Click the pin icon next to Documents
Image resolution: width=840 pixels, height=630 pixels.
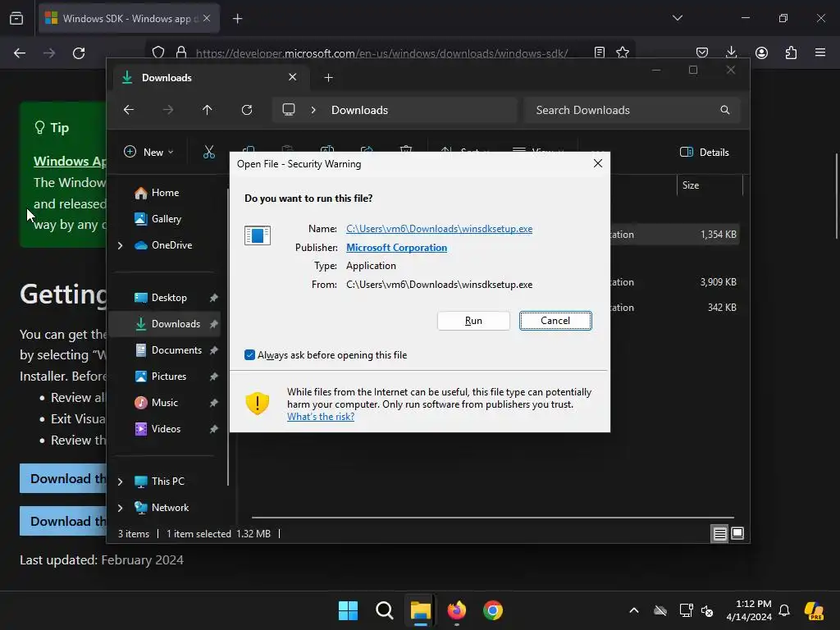[214, 350]
